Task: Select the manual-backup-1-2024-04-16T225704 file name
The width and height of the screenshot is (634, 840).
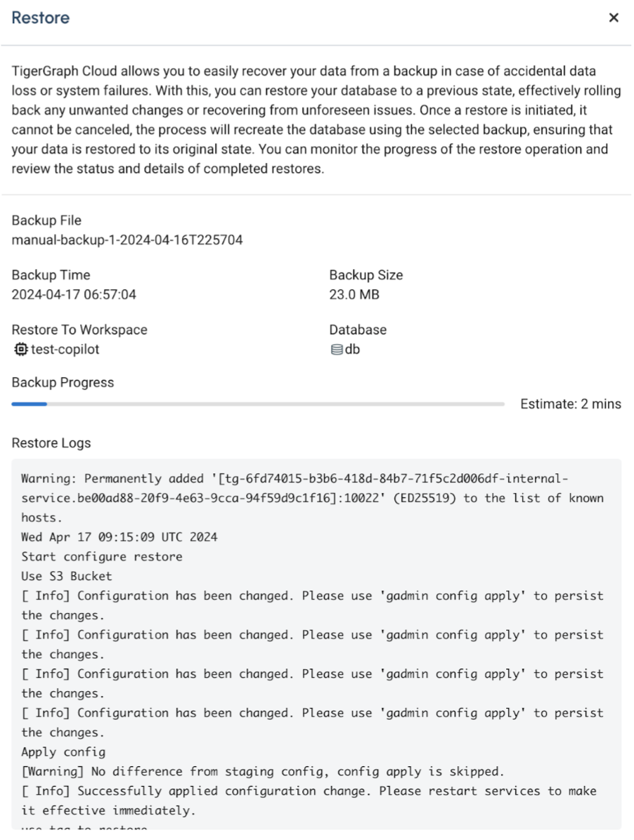Action: (127, 240)
